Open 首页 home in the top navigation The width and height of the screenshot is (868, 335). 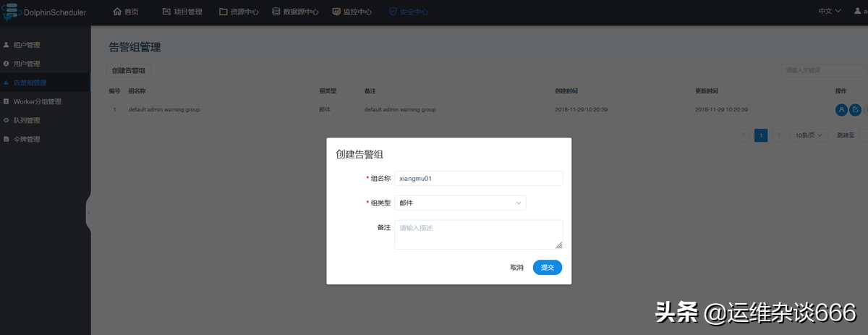tap(126, 12)
